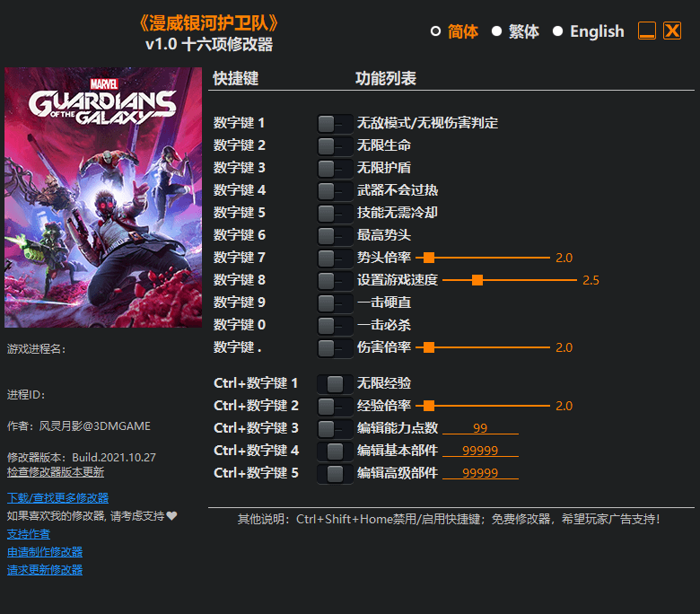Open 检查修改器版本更新 link
Image resolution: width=700 pixels, height=614 pixels.
56,472
